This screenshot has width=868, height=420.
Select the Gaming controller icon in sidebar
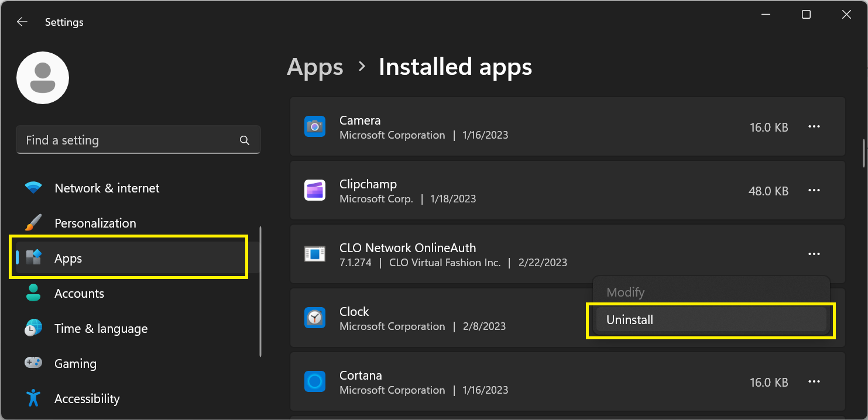33,363
